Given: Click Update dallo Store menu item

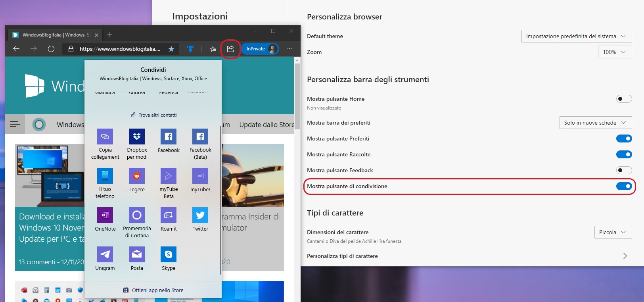Looking at the screenshot, I should 266,125.
